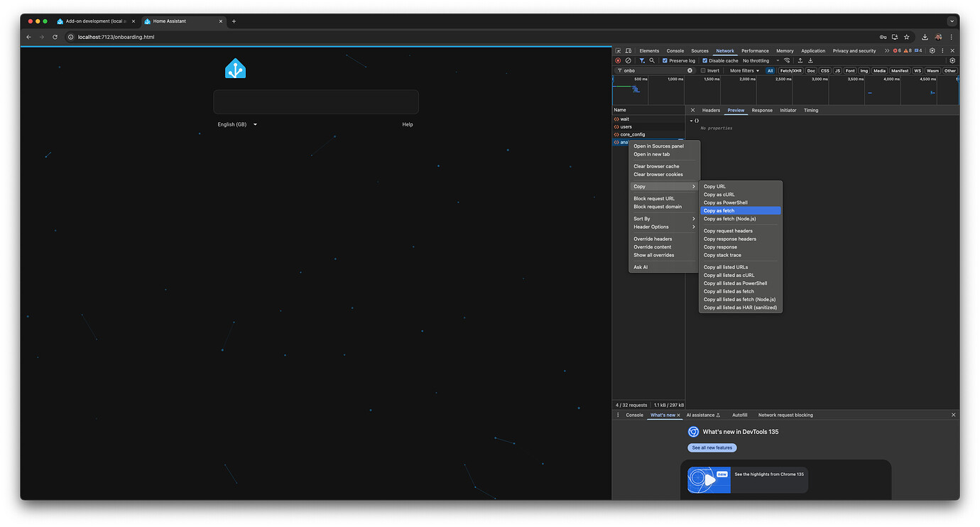Screen dimensions: 980x527
Task: Open the network search with the magnifier icon
Action: point(652,60)
